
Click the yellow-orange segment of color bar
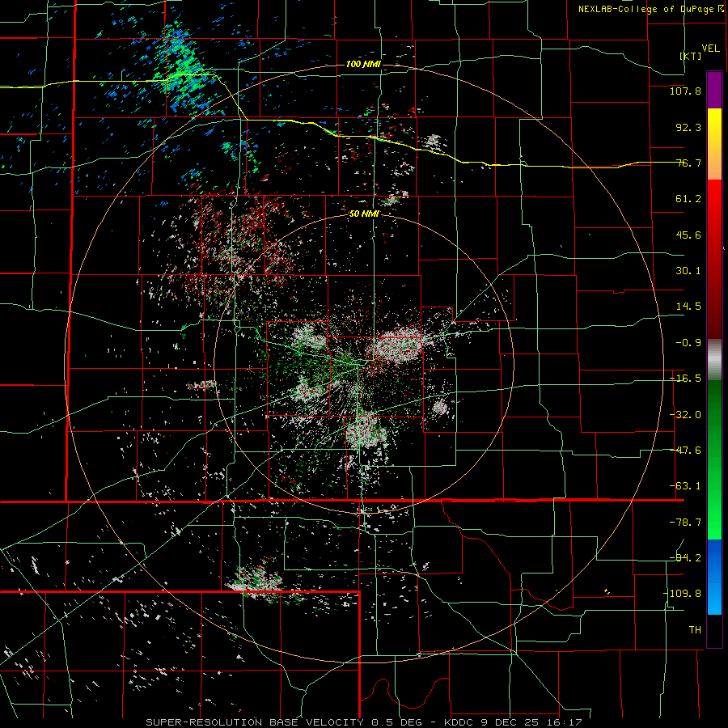pyautogui.click(x=714, y=144)
